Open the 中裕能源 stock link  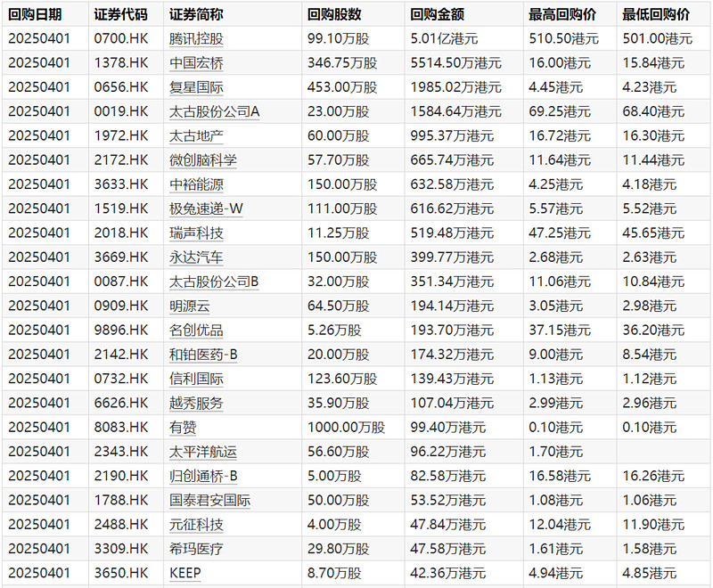pyautogui.click(x=196, y=184)
